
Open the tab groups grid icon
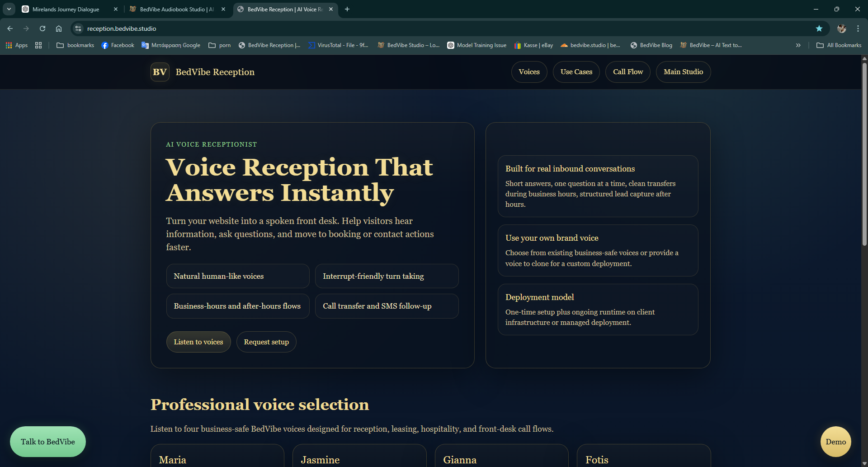38,45
